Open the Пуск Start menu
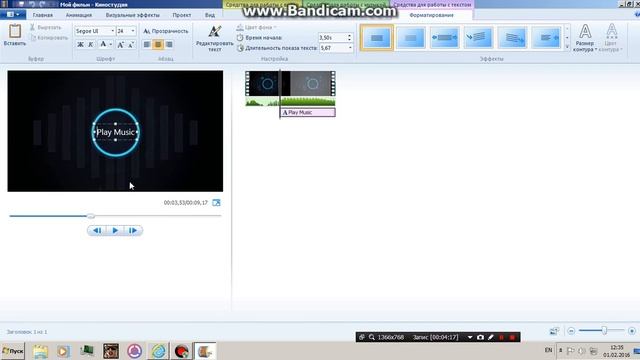The width and height of the screenshot is (640, 360). (13, 351)
